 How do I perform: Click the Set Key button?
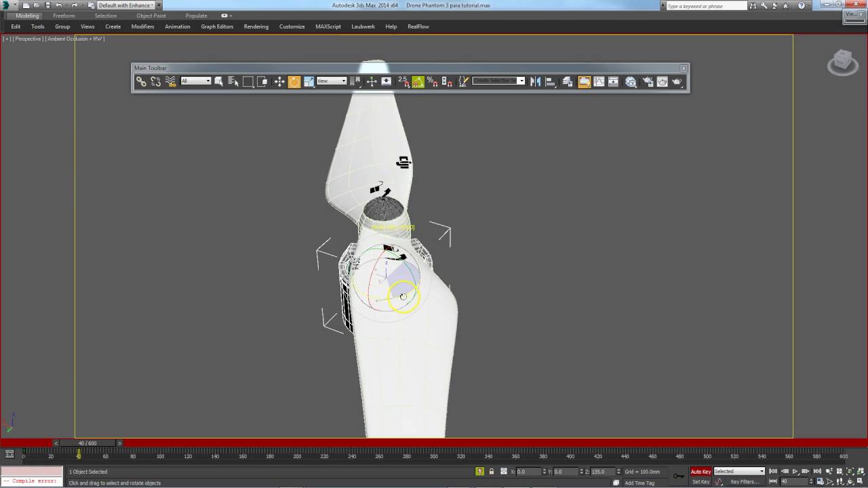(701, 482)
